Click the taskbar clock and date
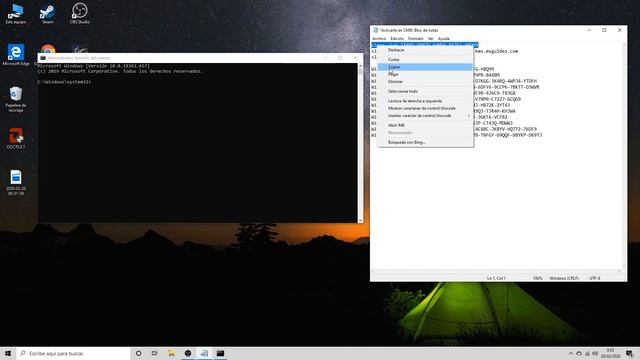This screenshot has height=360, width=640. (x=610, y=353)
